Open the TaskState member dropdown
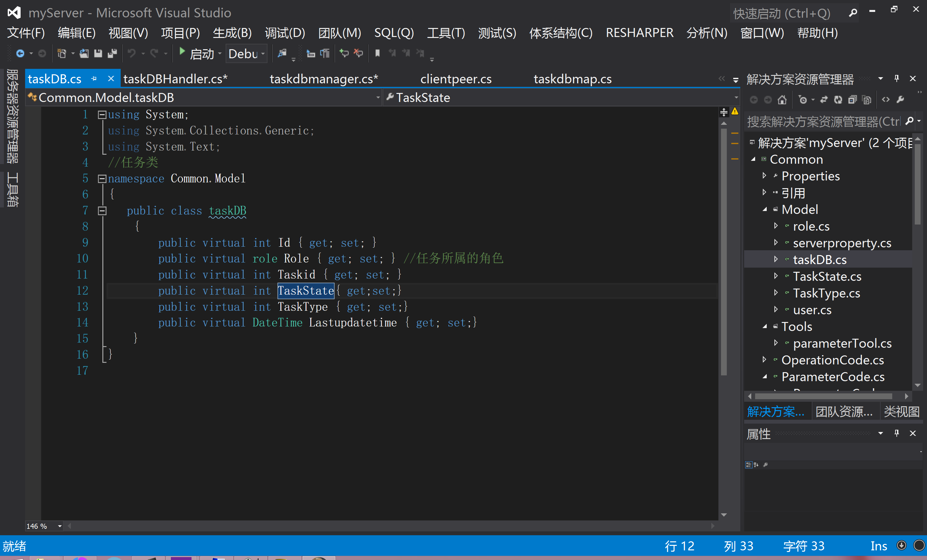This screenshot has height=560, width=927. [x=736, y=98]
